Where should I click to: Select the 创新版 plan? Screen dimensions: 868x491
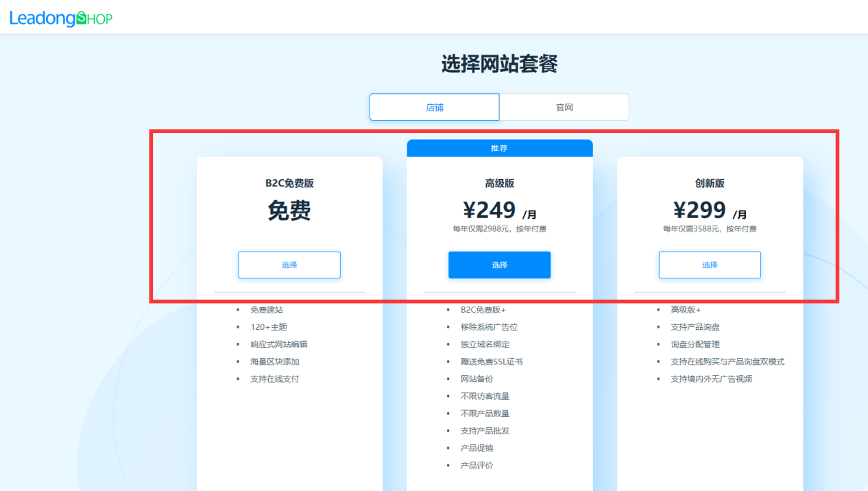click(x=709, y=265)
